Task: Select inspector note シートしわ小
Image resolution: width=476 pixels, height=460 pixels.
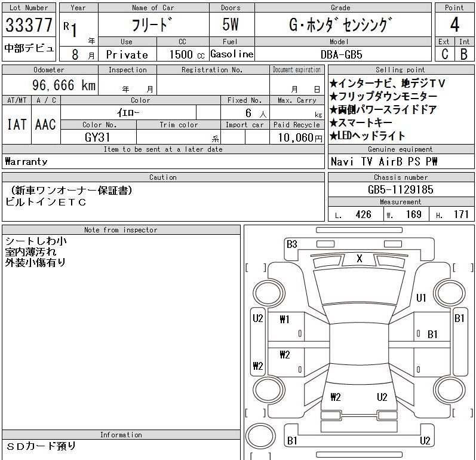Action: tap(36, 241)
